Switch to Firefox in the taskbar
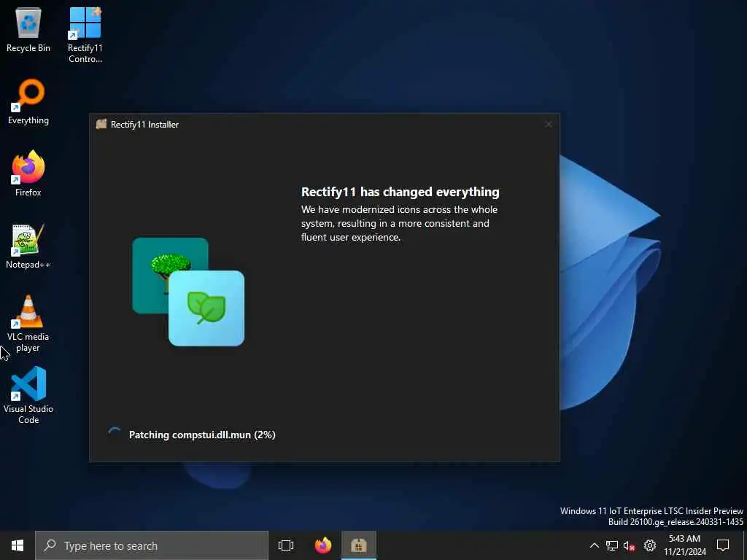Viewport: 747px width, 560px height. 323,545
